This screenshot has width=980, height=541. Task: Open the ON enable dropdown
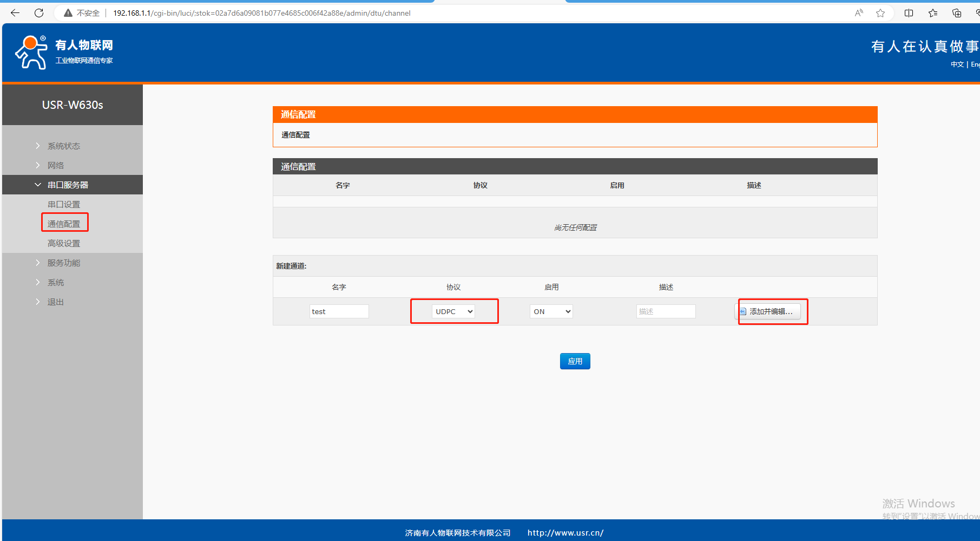[x=551, y=311]
